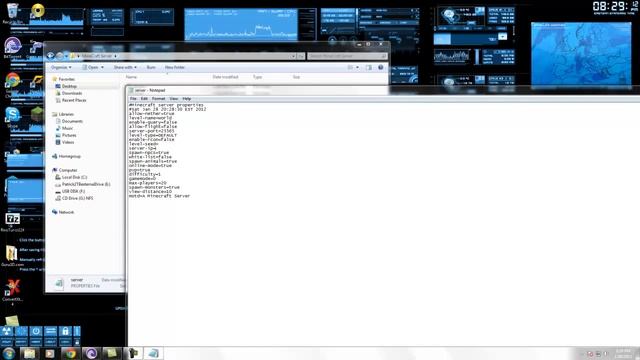
Task: Select USB DISK (F:) in sidebar
Action: click(73, 191)
